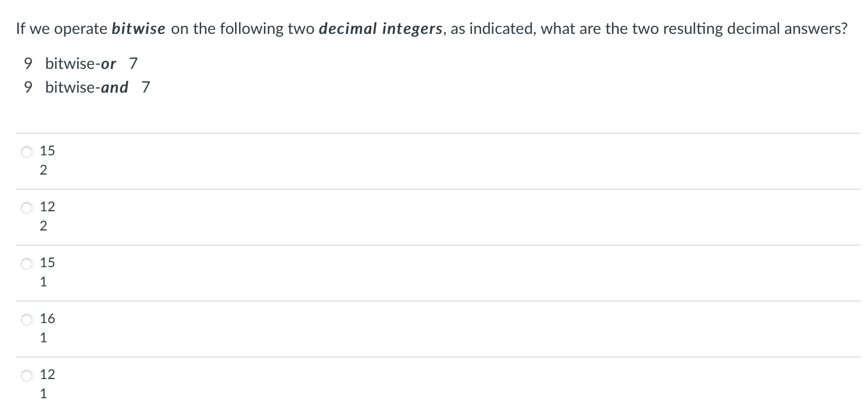
Task: Select the radio button for answer 15, 1
Action: [x=26, y=263]
